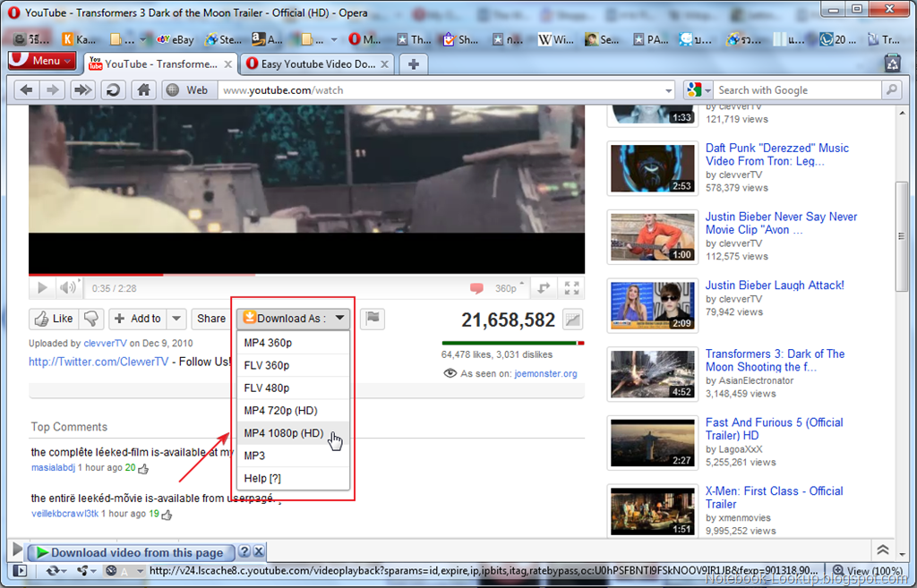Open the eBay bookmark
917x588 pixels.
click(x=175, y=39)
